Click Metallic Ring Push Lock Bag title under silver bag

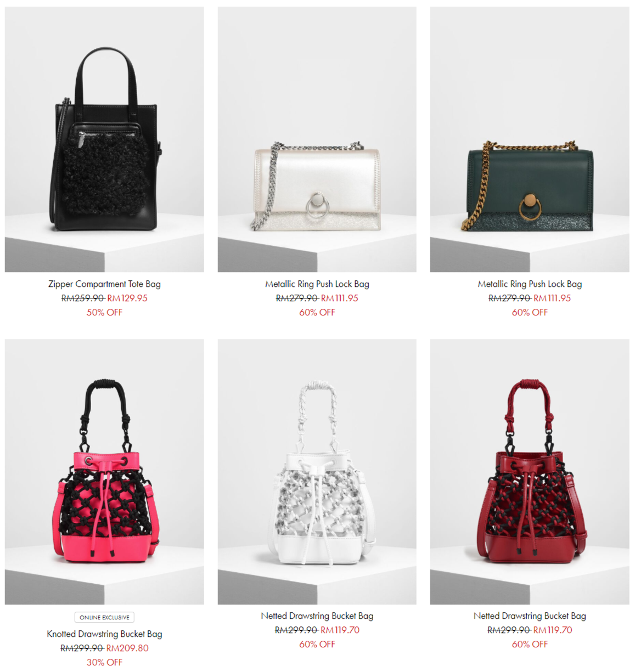tap(317, 284)
